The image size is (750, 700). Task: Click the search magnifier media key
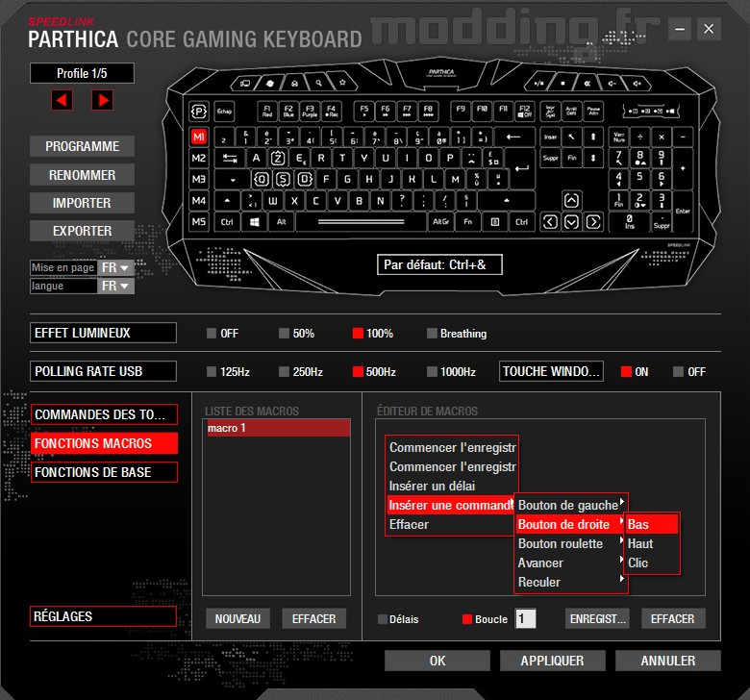[318, 84]
